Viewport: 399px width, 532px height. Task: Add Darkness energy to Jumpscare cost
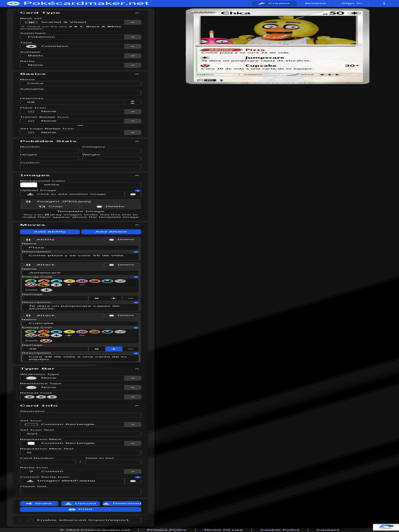(x=107, y=281)
